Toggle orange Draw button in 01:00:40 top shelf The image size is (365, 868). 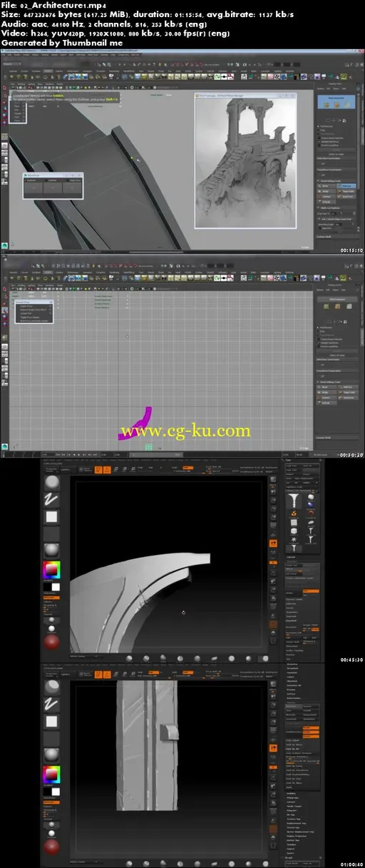pyautogui.click(x=107, y=675)
